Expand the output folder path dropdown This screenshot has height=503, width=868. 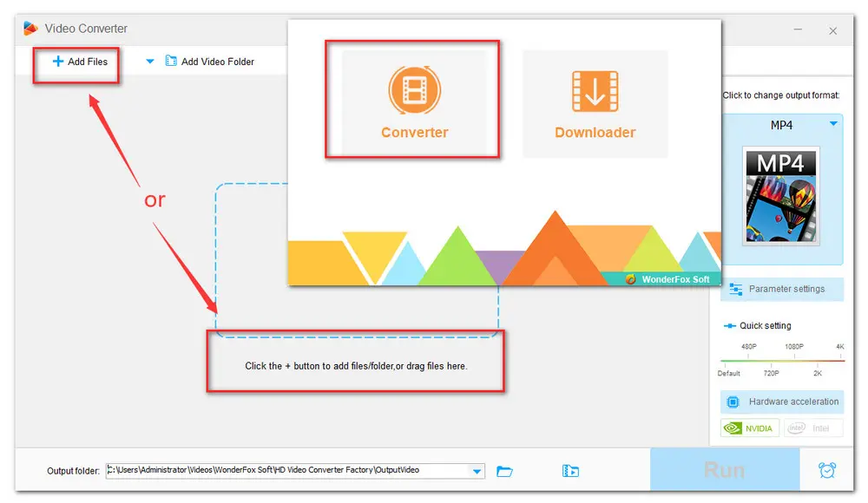(x=477, y=472)
